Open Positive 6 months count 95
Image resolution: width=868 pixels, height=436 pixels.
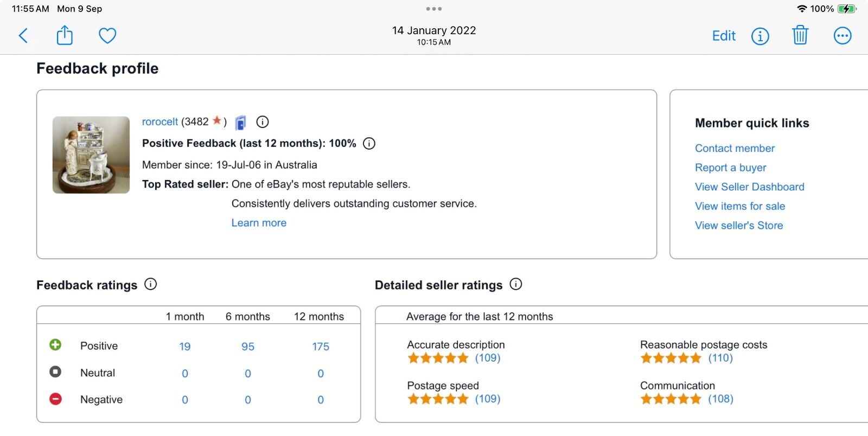(x=248, y=347)
